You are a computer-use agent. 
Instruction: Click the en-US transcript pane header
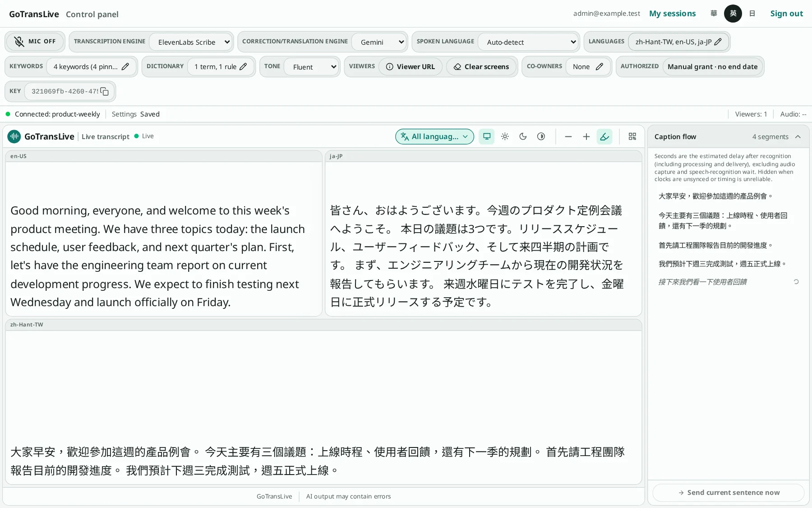tap(164, 156)
